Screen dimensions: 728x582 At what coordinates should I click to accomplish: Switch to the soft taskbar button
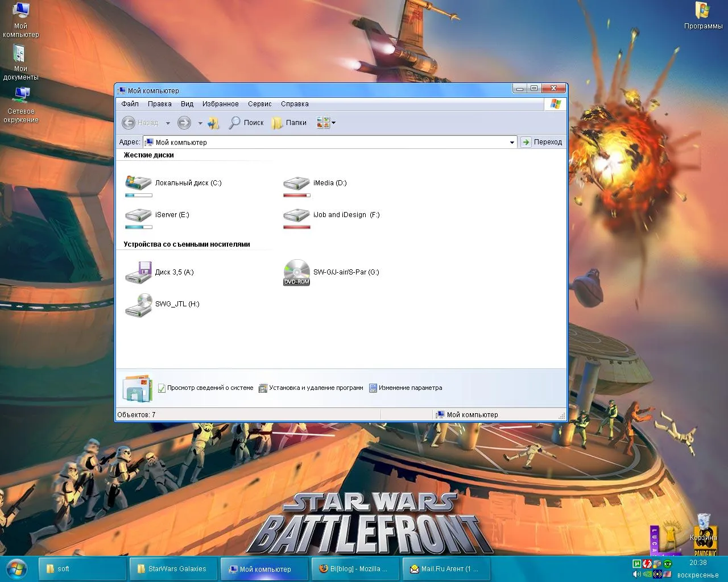82,568
